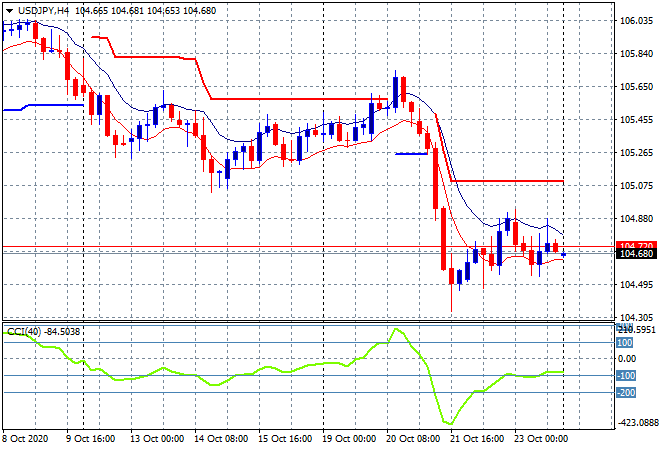Click the CCI 0.00 level label
Viewport: 660px width, 450px height.
(x=626, y=359)
